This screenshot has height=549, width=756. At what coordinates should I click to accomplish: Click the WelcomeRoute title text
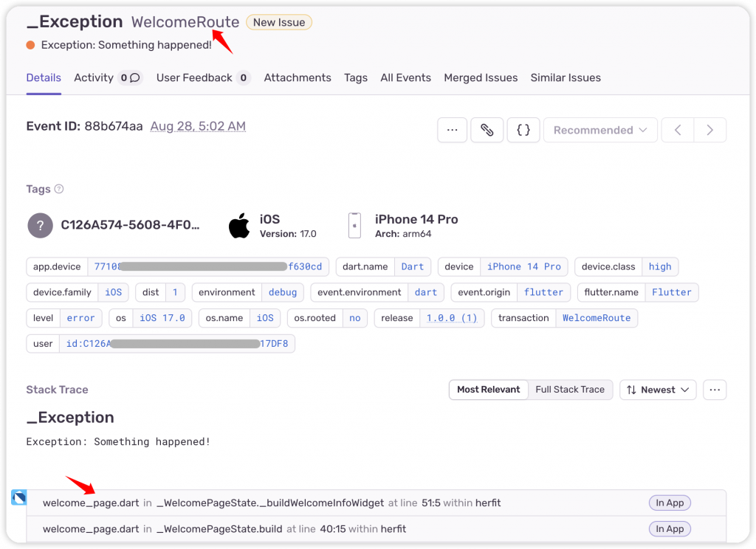click(x=185, y=22)
